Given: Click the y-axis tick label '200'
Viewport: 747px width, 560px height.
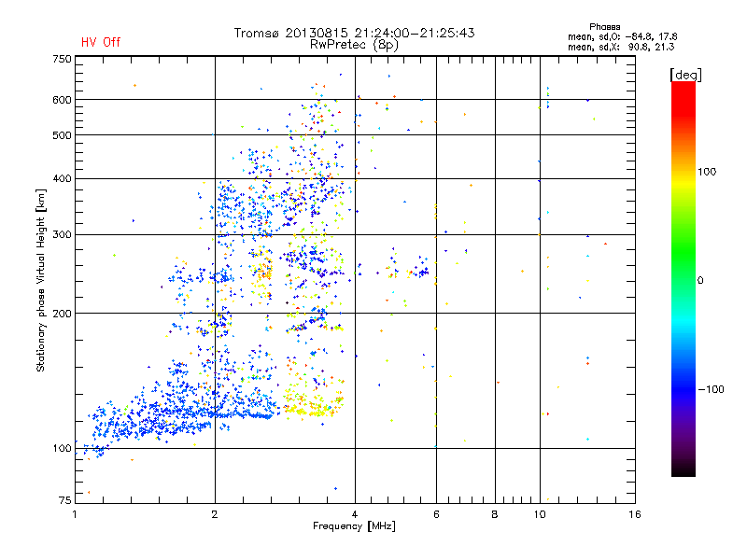Looking at the screenshot, I should point(62,314).
